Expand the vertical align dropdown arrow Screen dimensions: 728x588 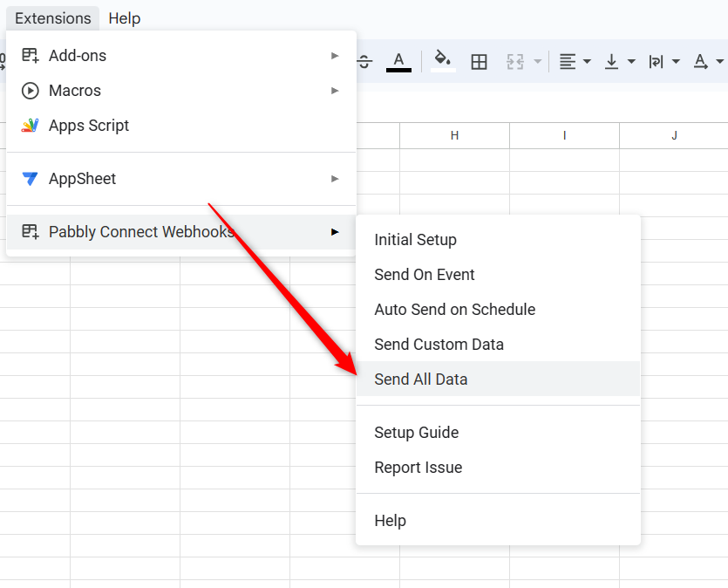(631, 61)
